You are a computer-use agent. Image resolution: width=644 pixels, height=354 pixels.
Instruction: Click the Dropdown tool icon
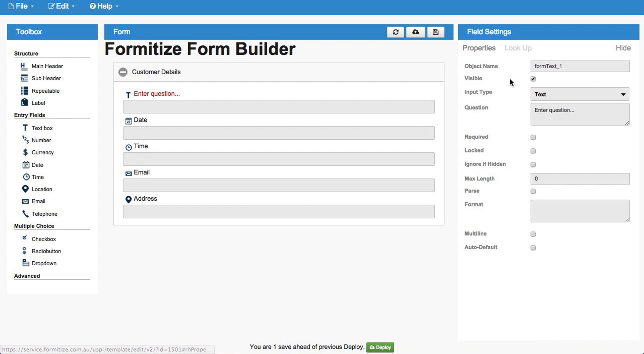click(x=26, y=263)
